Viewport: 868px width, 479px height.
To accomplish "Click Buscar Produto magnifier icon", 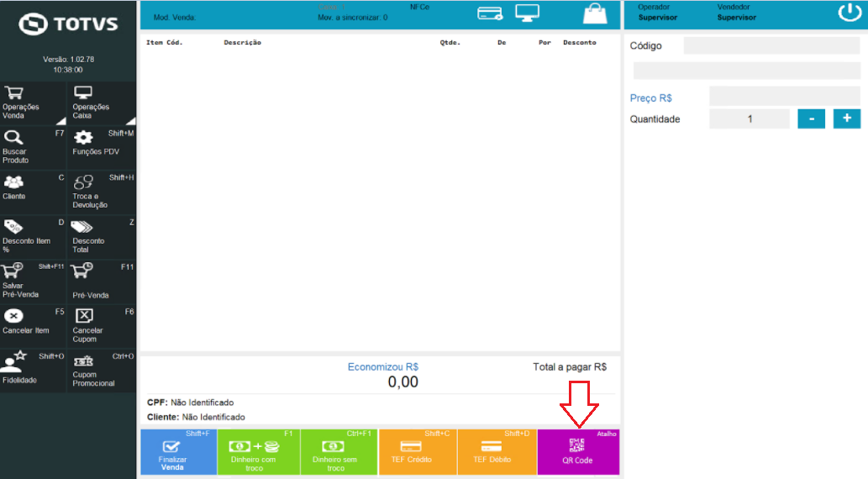I will (13, 137).
